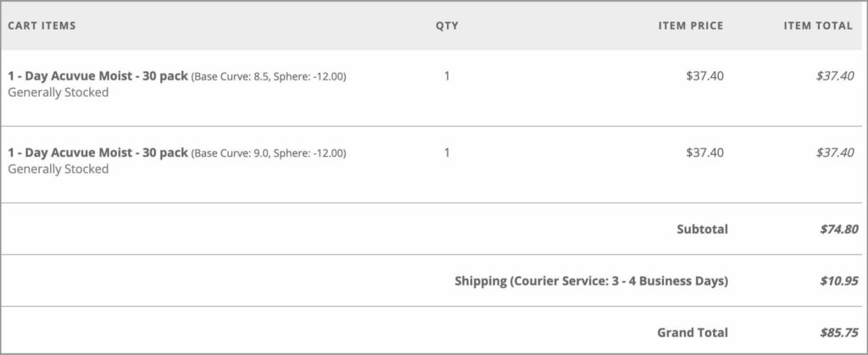Screen dimensions: 868x355
Task: Open the second 1-Day Acuvue Moist product
Action: (x=98, y=152)
